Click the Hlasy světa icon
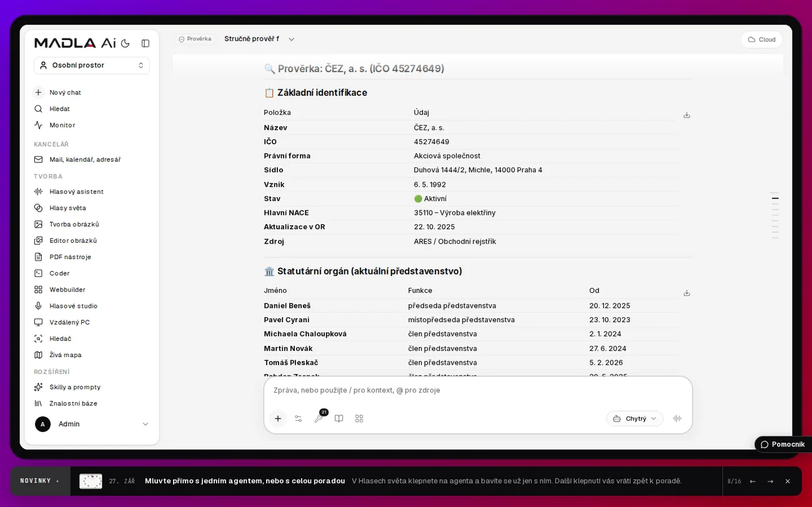The width and height of the screenshot is (812, 507). [38, 208]
